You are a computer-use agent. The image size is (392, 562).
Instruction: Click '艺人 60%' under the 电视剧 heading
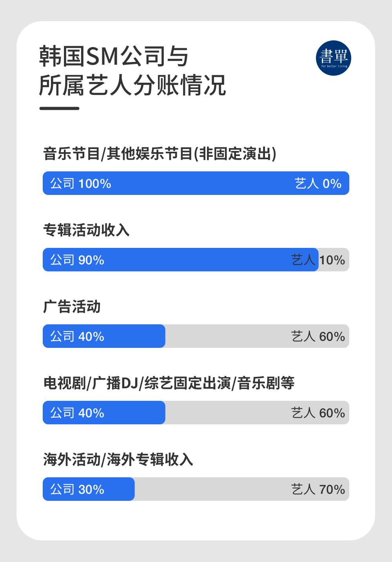318,413
